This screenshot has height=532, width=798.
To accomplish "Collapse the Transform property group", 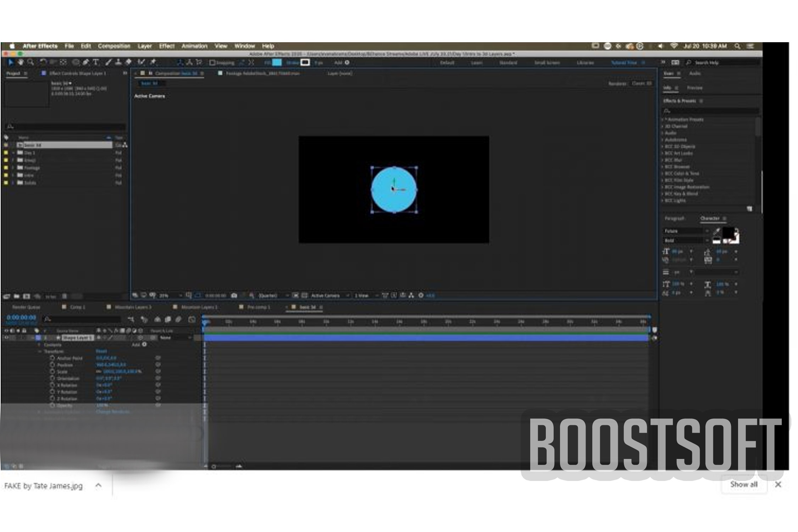I will click(39, 351).
